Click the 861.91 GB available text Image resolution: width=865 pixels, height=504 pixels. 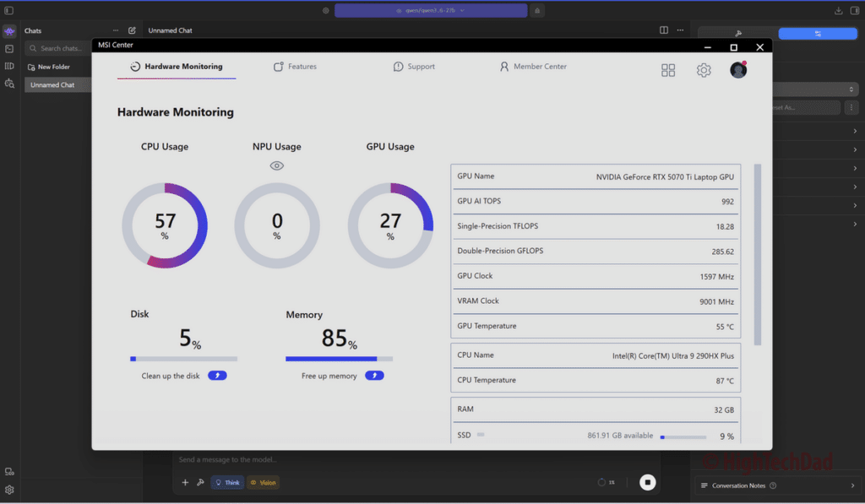620,436
